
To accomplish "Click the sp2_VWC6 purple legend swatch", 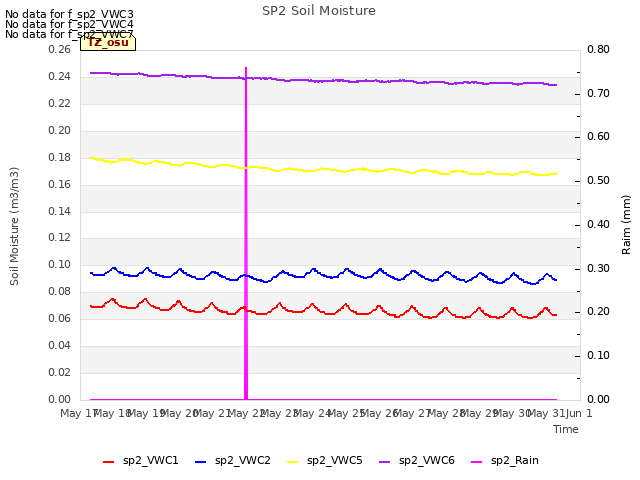I will pyautogui.click(x=384, y=462).
